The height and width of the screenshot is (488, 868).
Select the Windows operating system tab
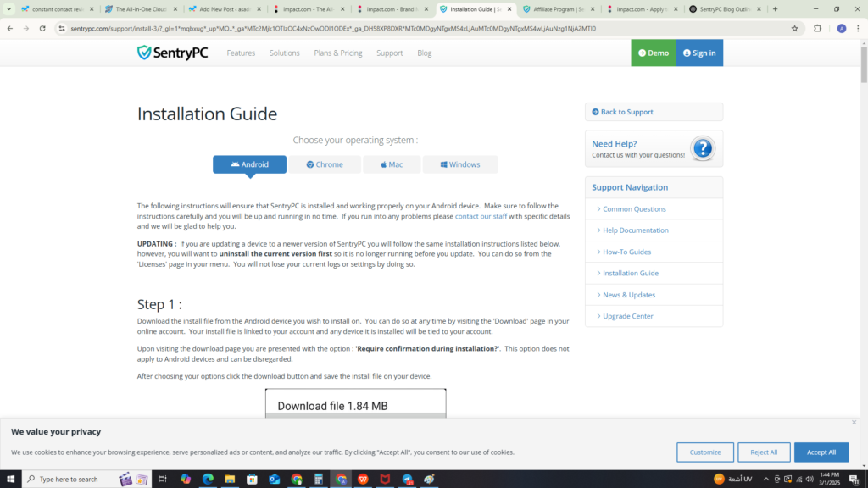point(460,164)
